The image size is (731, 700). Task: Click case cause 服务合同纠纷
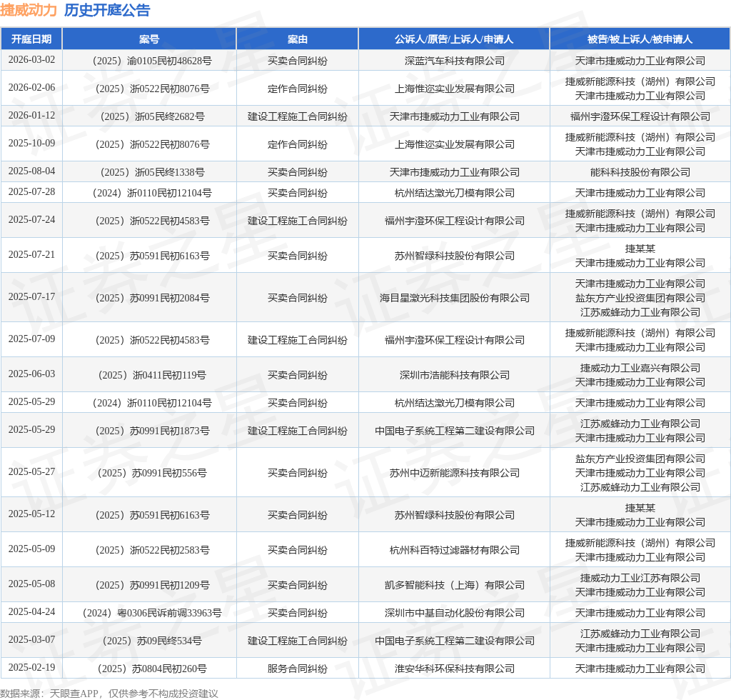point(298,669)
